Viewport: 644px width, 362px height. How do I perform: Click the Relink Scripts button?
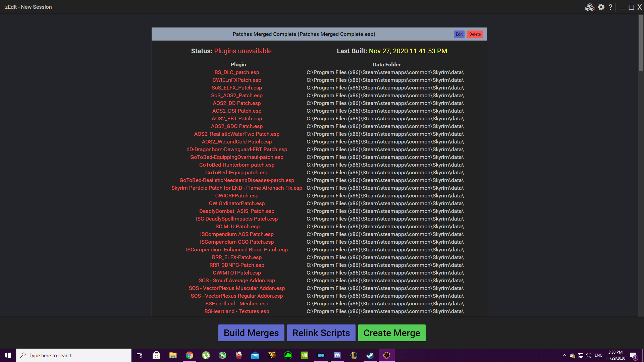[321, 333]
